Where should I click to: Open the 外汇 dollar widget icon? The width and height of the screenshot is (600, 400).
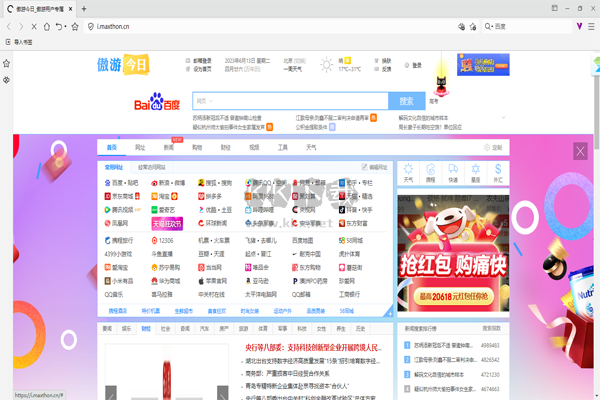pos(498,173)
